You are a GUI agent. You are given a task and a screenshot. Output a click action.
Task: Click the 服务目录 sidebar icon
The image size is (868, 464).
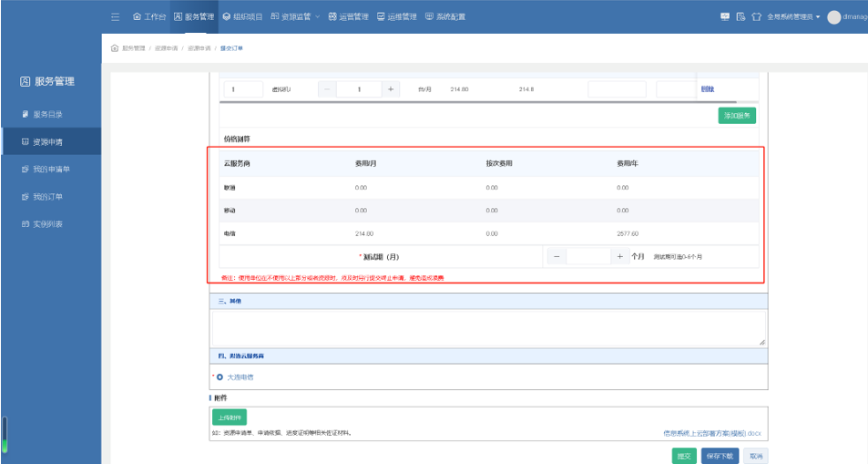(x=25, y=114)
